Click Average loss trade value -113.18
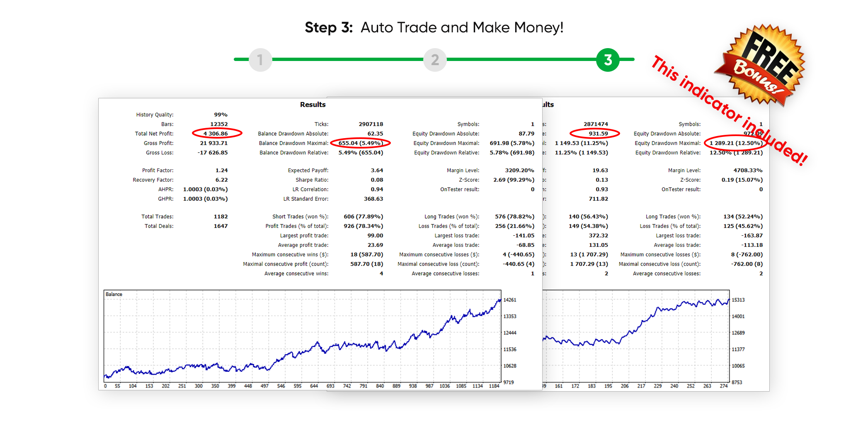This screenshot has width=868, height=424. (x=752, y=245)
